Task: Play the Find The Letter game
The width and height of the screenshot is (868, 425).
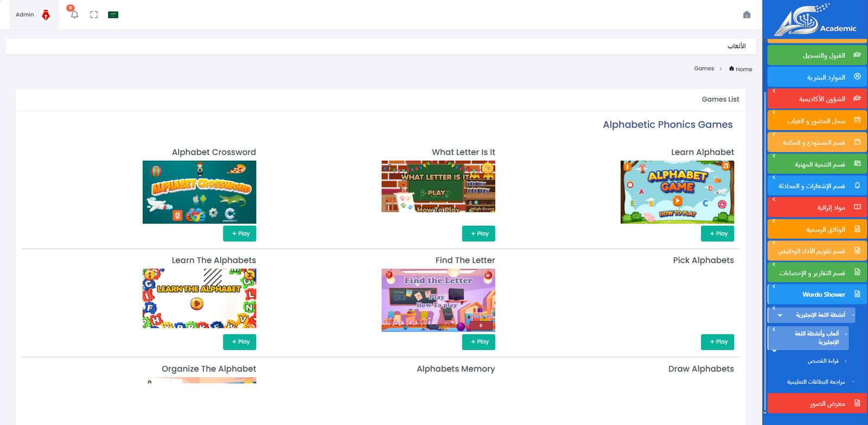Action: point(478,342)
